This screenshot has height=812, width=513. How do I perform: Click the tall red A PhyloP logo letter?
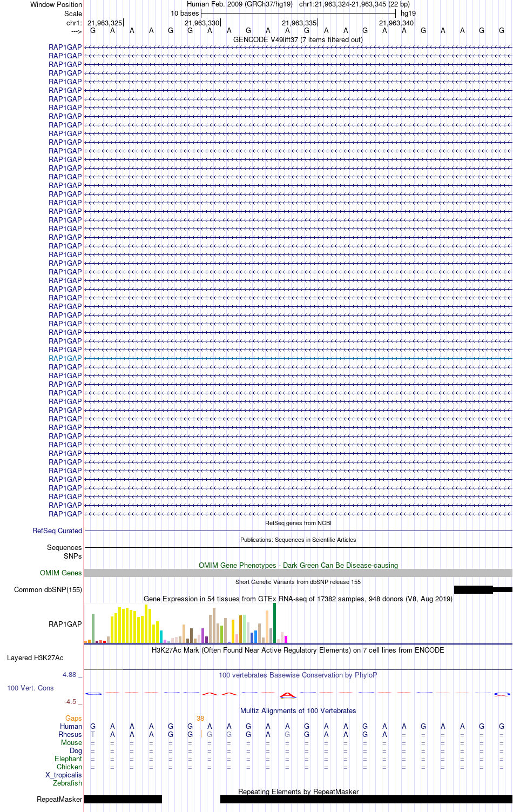pos(288,694)
